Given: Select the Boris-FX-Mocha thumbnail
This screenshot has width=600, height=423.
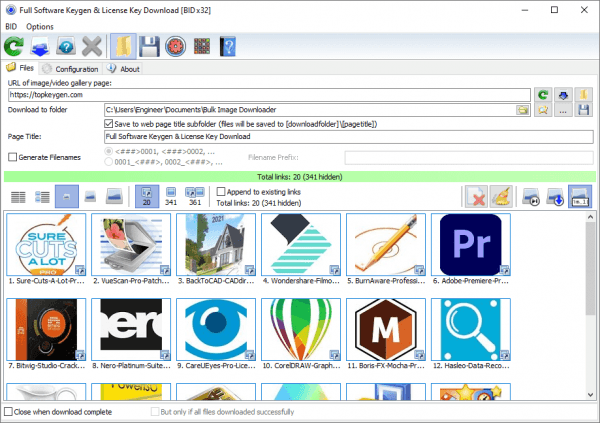Looking at the screenshot, I should (x=386, y=330).
